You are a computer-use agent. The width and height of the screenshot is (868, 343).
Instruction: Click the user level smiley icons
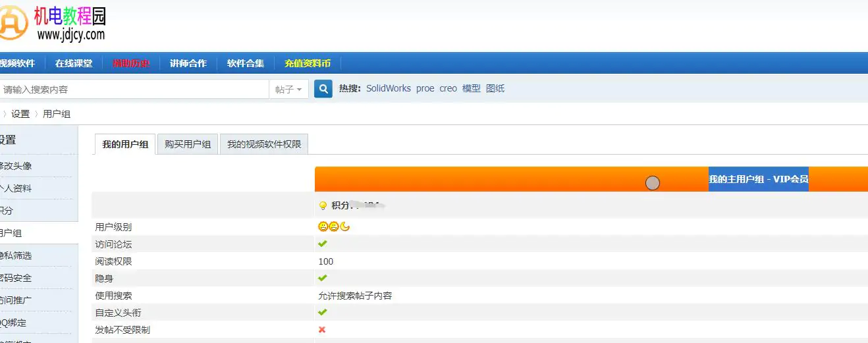pos(334,226)
